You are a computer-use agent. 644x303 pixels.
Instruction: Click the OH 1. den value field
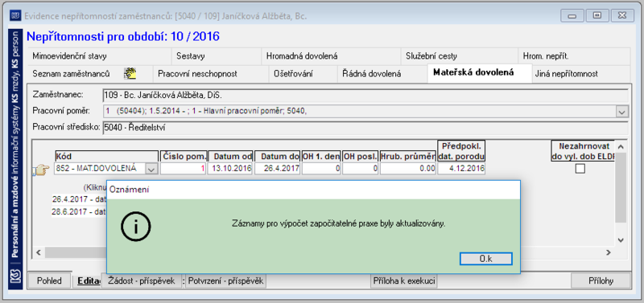point(321,169)
